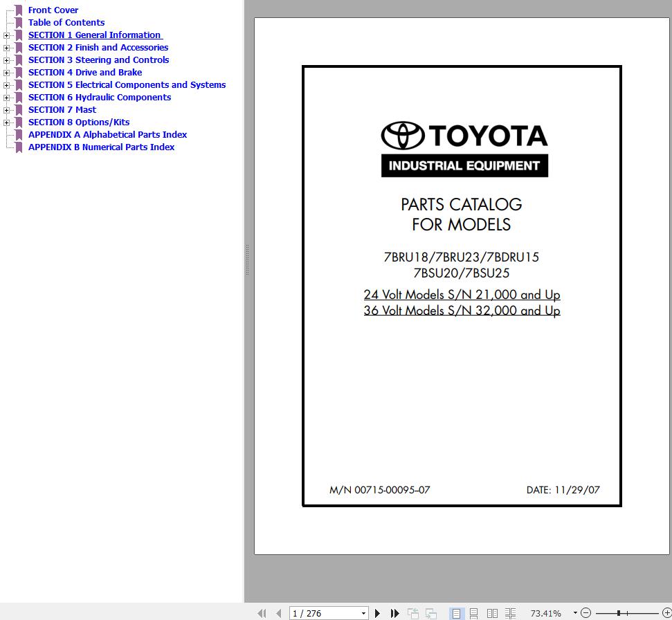Open the zoom level dropdown arrow

click(x=575, y=612)
